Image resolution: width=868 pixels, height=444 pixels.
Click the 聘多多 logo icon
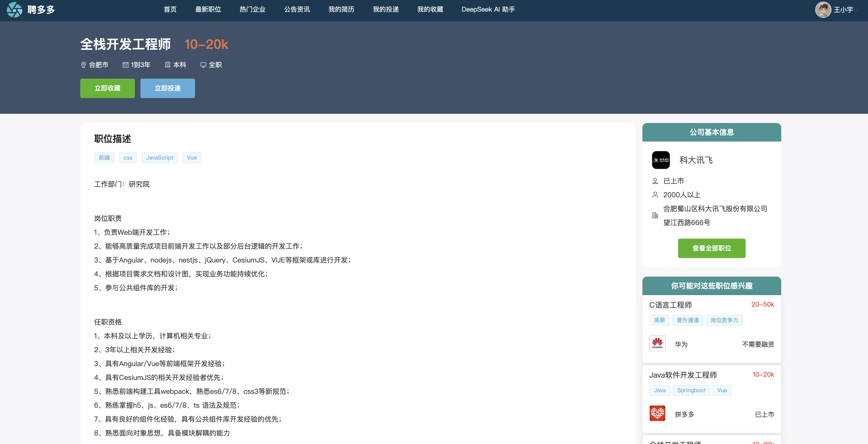(x=15, y=9)
